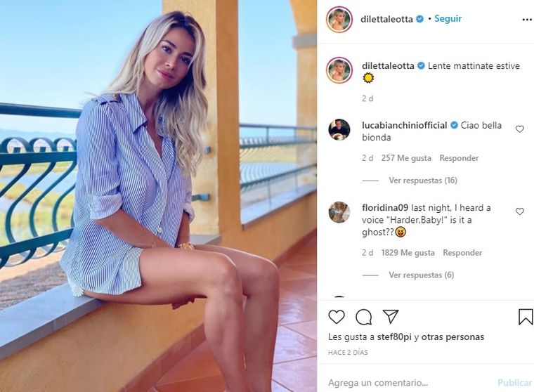This screenshot has height=392, width=534.
Task: Save post with bookmark icon
Action: click(x=526, y=317)
